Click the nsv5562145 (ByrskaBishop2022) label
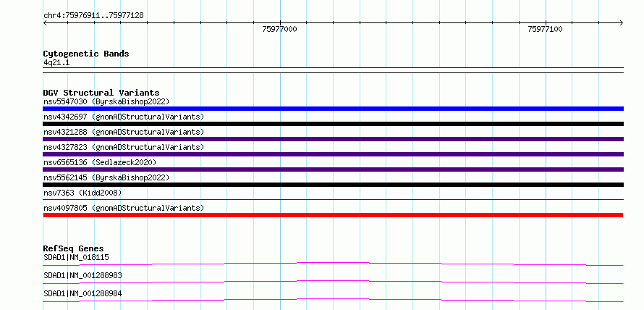Image resolution: width=644 pixels, height=310 pixels. [106, 177]
